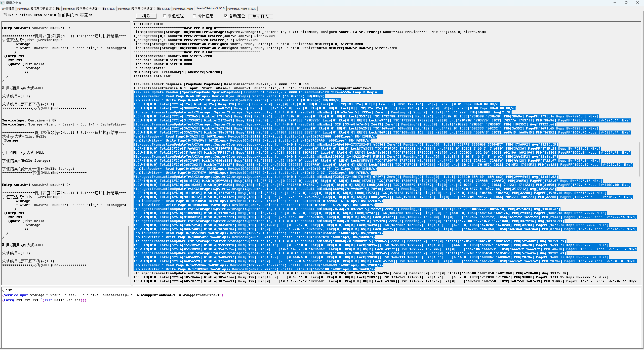Select the 程序员资格认证-讲师1-S:2C:0 tab
Screen dimensions: 644x350
[144, 9]
